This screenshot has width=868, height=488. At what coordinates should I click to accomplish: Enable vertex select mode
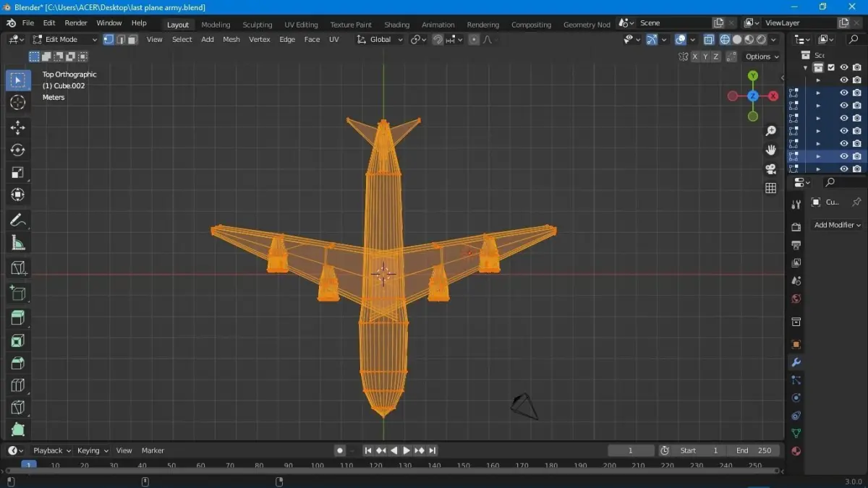tap(109, 40)
